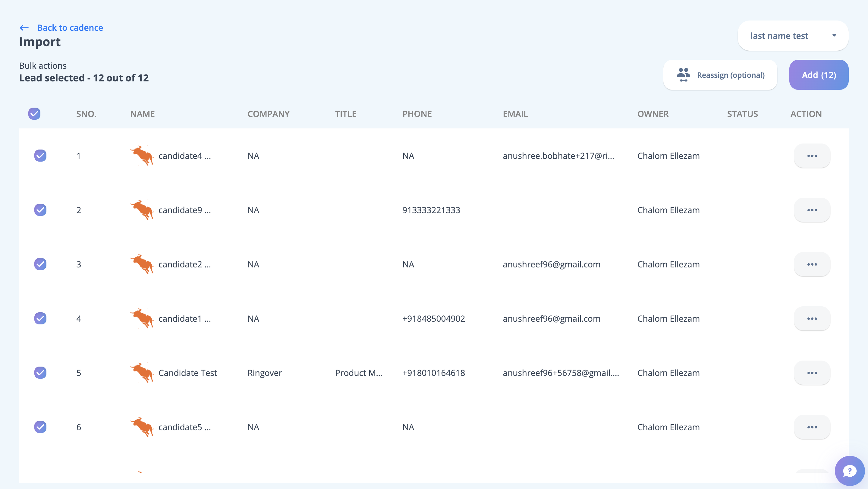Click the COMPANY column header
Screen dimensions: 868x489
(x=269, y=114)
